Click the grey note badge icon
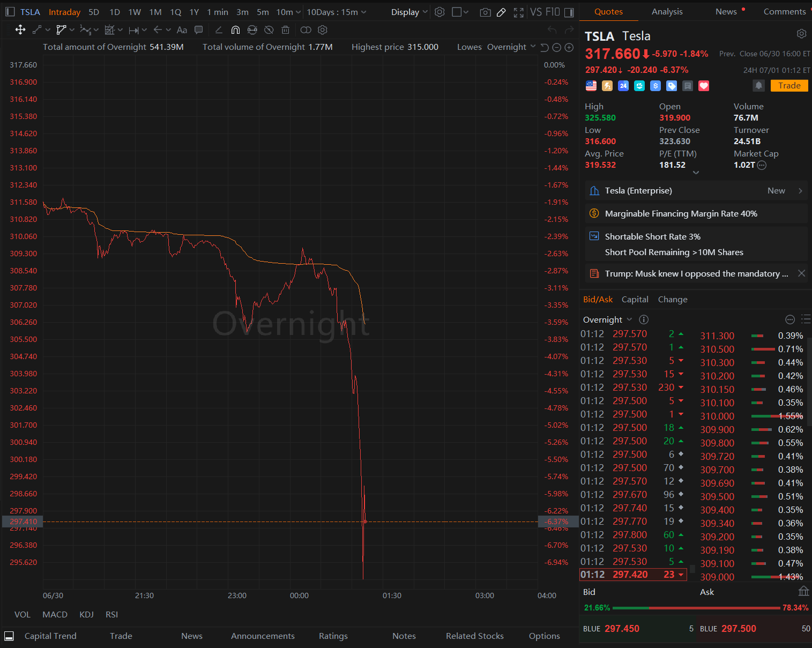 (x=688, y=86)
